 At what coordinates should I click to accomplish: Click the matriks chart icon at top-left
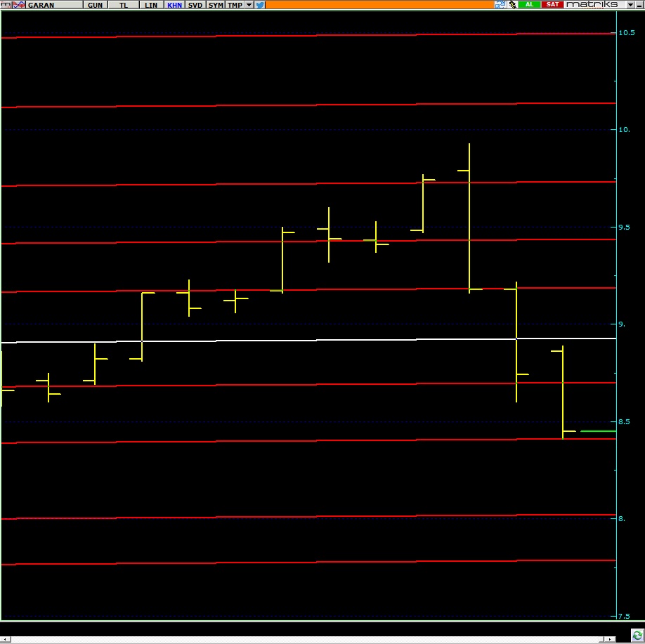tap(6, 4)
